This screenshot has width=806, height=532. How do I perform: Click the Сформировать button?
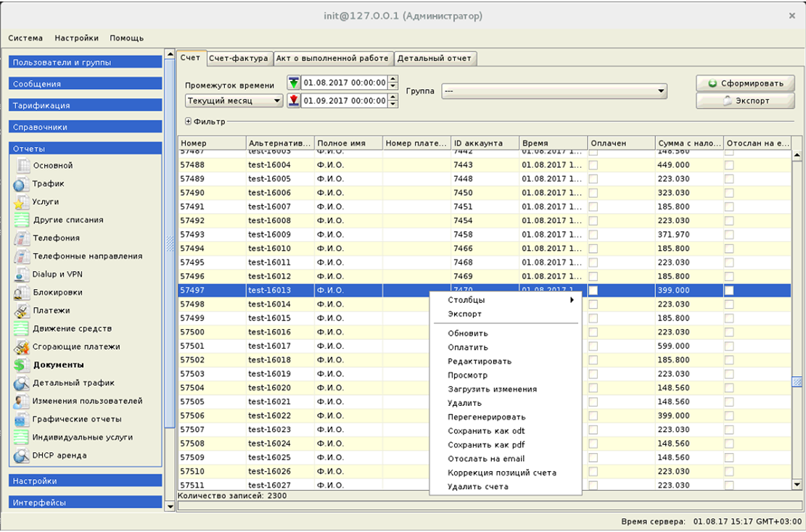click(745, 83)
